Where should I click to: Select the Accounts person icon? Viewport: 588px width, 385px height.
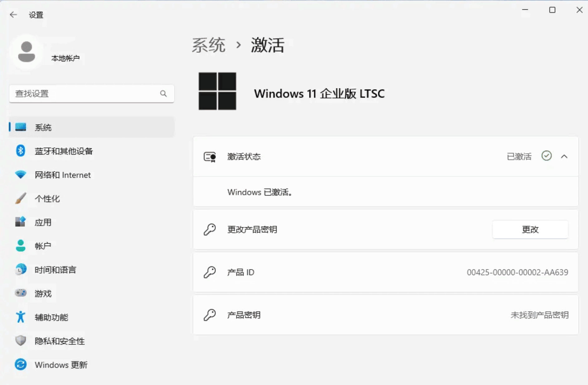coord(20,246)
